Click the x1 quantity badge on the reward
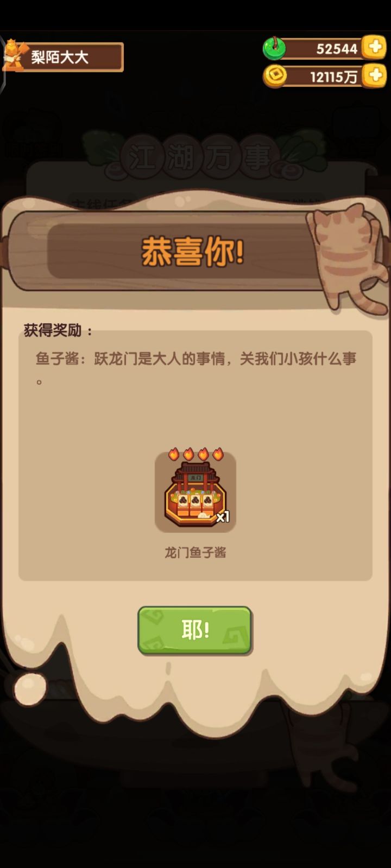This screenshot has width=391, height=868. click(223, 517)
